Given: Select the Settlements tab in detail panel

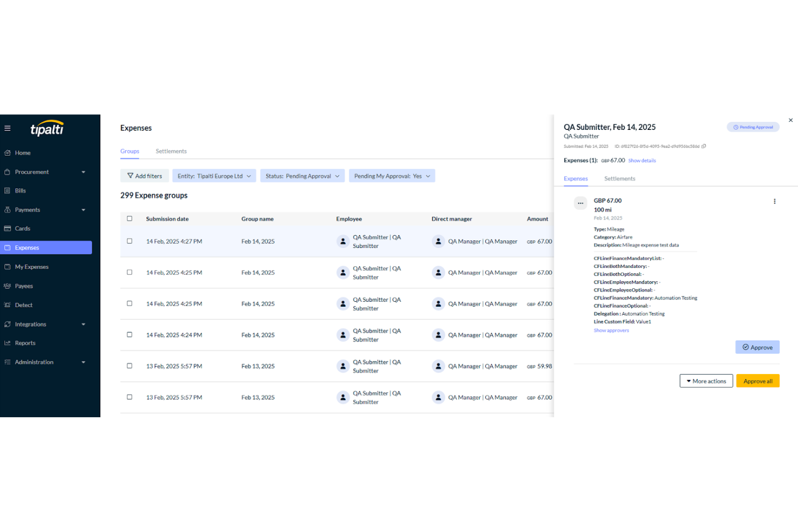Looking at the screenshot, I should (620, 179).
